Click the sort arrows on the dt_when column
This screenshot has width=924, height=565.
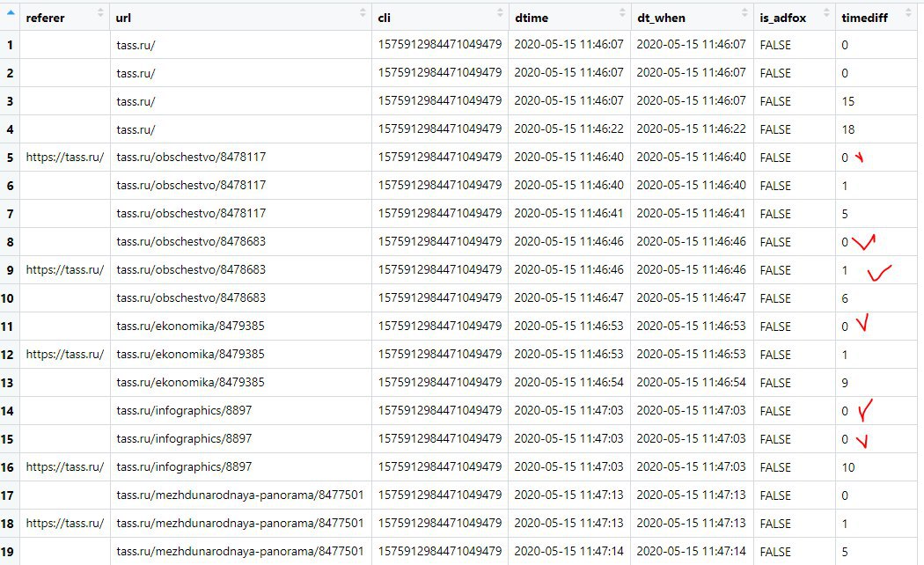pos(744,12)
